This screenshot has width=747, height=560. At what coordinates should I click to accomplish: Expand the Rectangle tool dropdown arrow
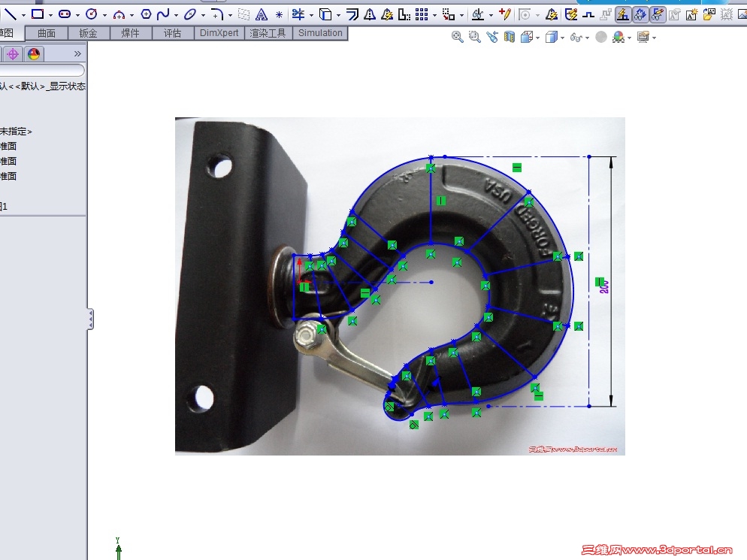pyautogui.click(x=50, y=15)
